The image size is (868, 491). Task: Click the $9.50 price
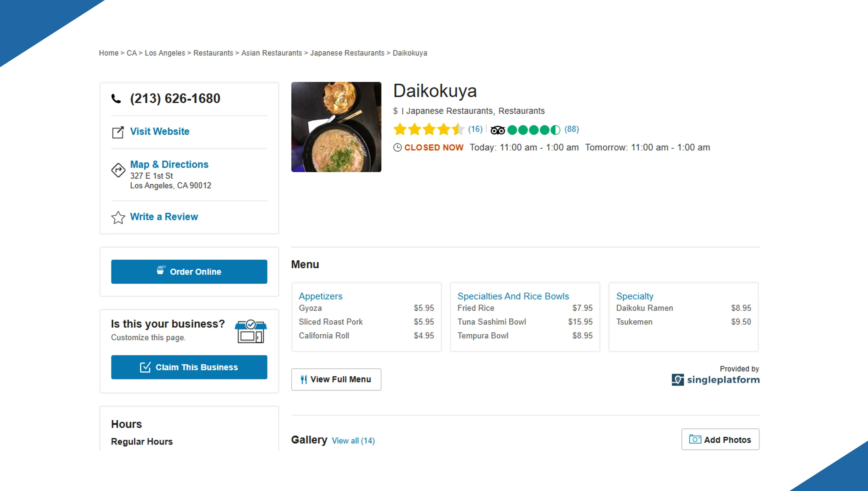pos(741,322)
